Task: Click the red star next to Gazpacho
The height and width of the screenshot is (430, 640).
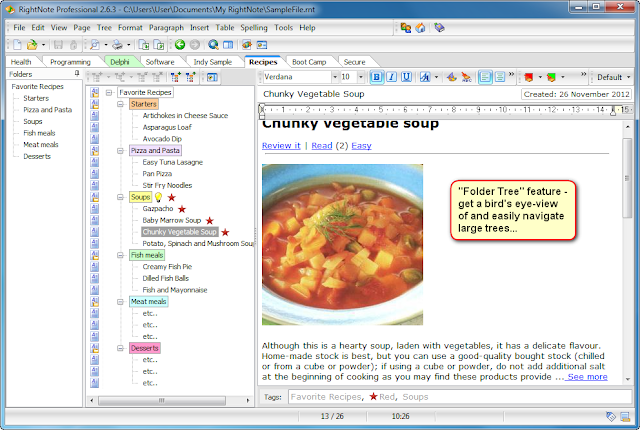Action: tap(182, 209)
